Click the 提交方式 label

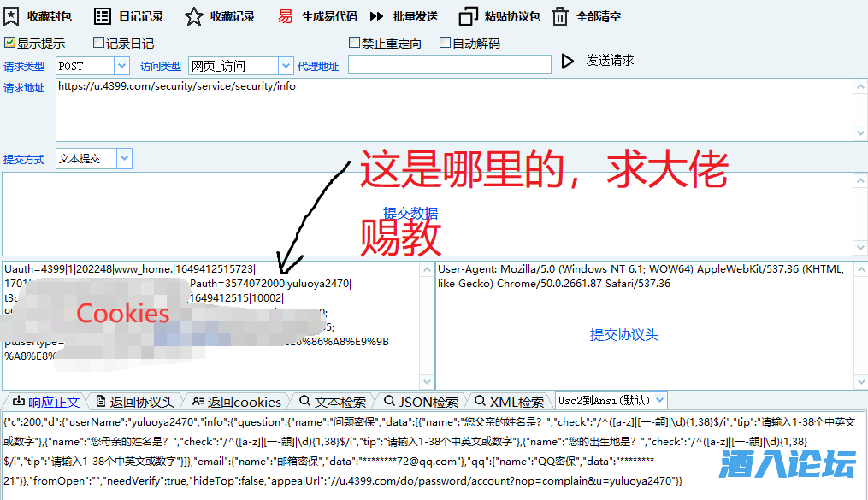[24, 159]
